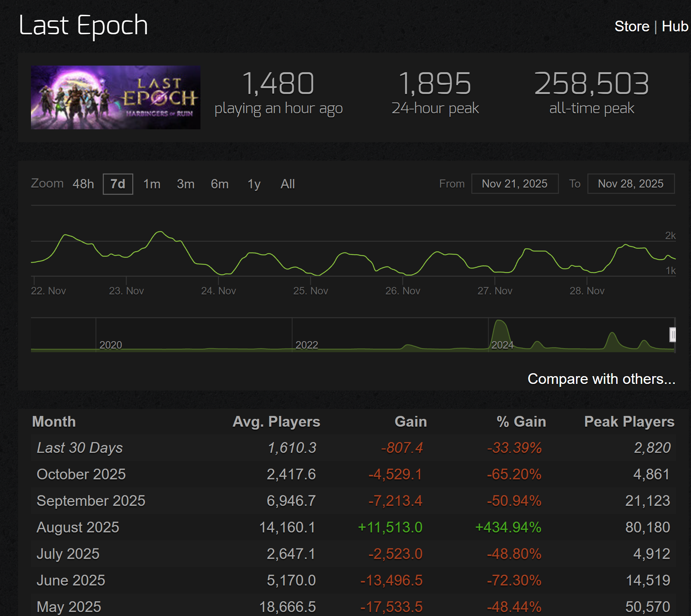Click the From date field Nov 21, 2025
691x616 pixels.
point(515,183)
